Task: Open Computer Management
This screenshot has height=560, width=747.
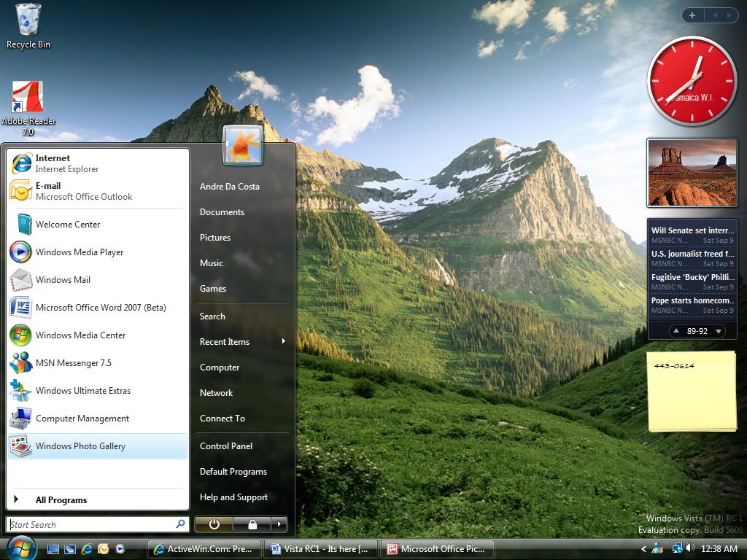Action: (x=98, y=418)
